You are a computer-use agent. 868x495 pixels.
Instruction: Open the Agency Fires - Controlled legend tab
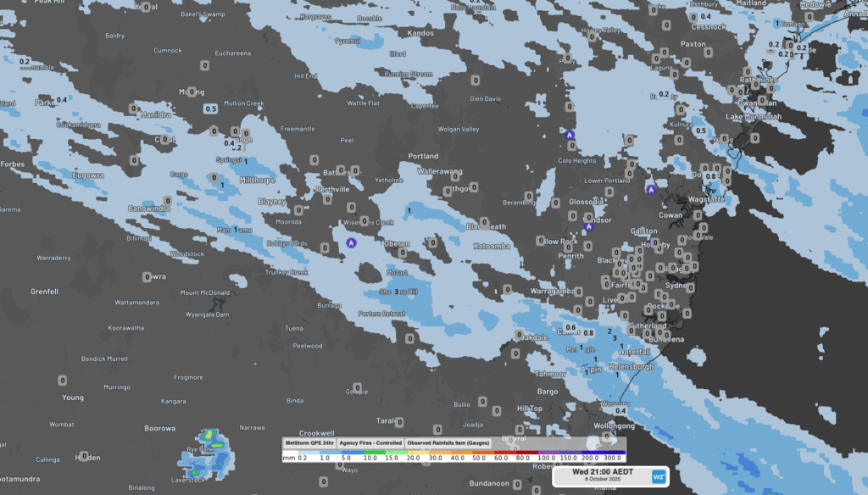pyautogui.click(x=370, y=443)
